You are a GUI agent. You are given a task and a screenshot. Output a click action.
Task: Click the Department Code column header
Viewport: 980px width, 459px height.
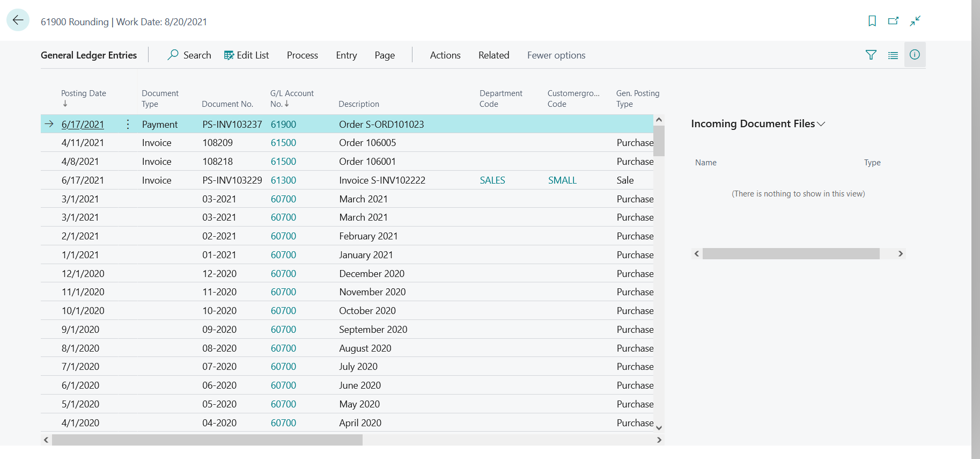[x=501, y=98]
